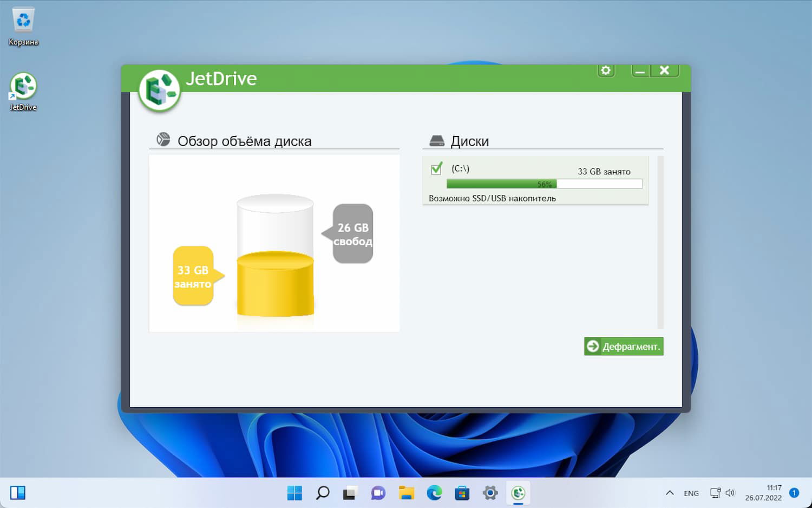Click the pie chart icon beside Обзор объёма диска
The image size is (812, 508).
click(x=163, y=140)
